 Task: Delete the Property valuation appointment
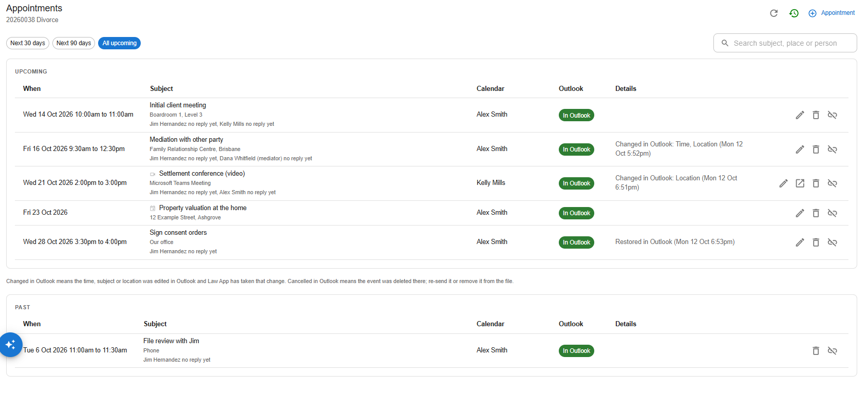(816, 213)
